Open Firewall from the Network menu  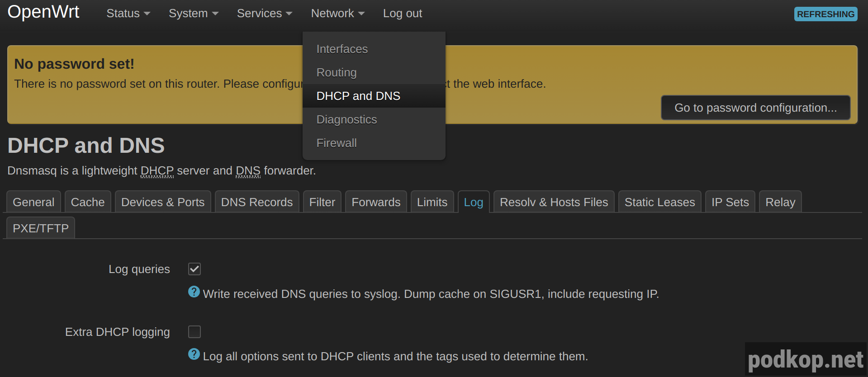click(x=374, y=143)
